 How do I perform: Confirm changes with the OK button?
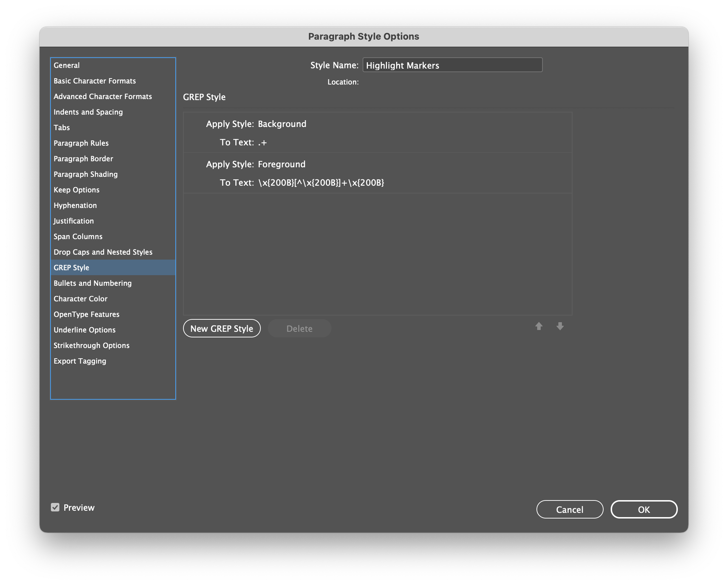(644, 509)
